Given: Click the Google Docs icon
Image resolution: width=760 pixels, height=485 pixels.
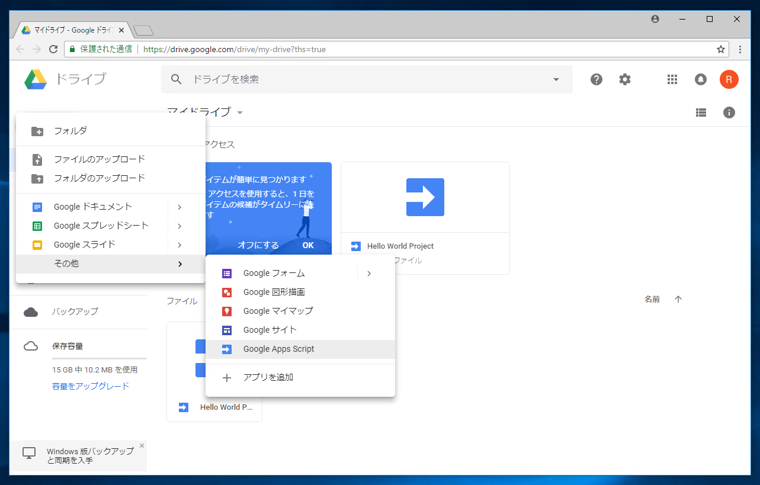Looking at the screenshot, I should pyautogui.click(x=37, y=207).
